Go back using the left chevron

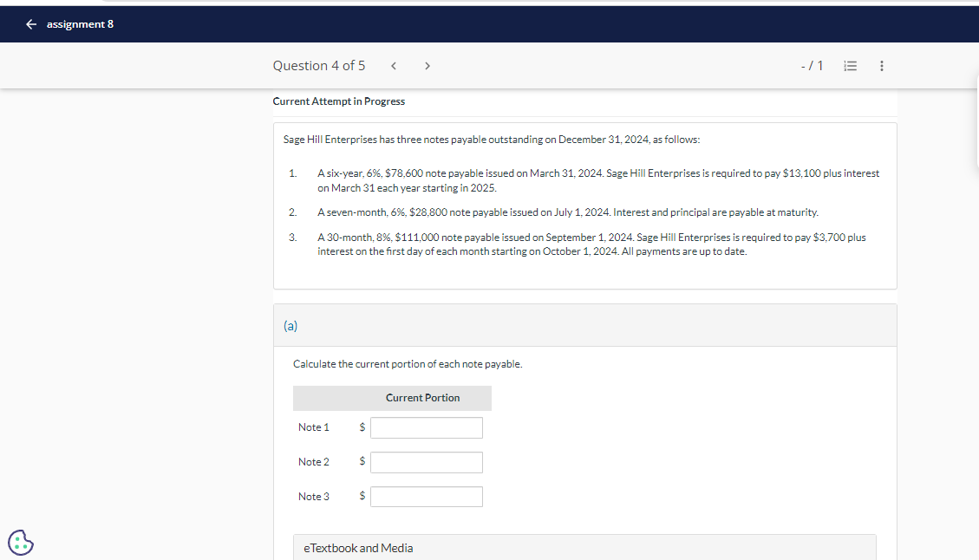[394, 65]
